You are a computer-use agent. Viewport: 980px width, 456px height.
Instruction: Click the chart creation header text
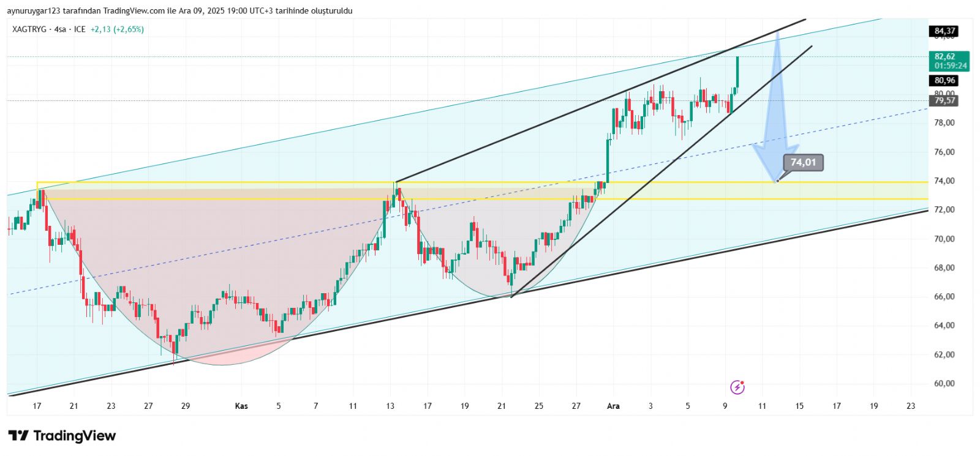tap(180, 11)
